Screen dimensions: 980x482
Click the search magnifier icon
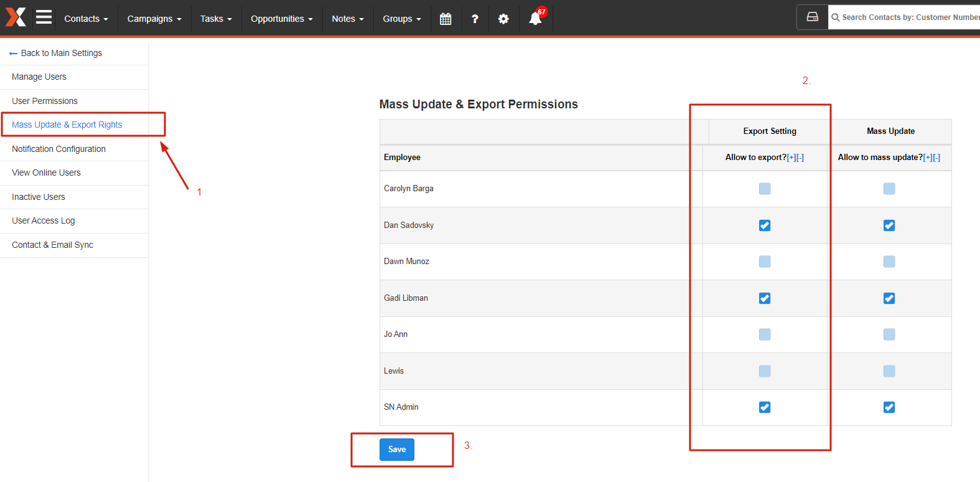coord(835,17)
